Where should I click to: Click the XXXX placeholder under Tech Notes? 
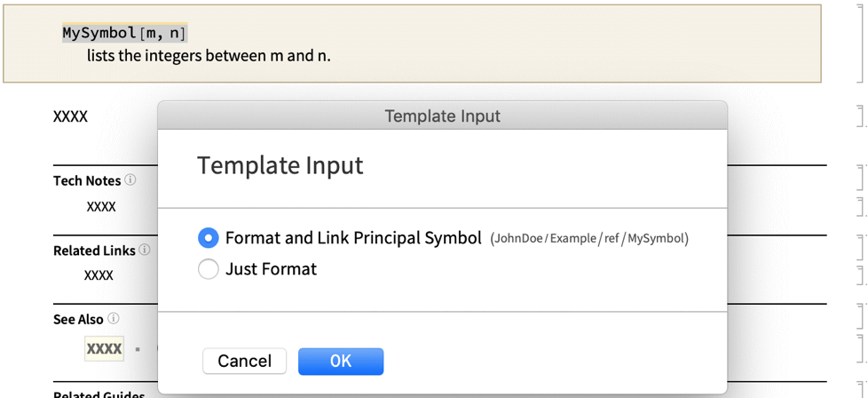point(101,206)
